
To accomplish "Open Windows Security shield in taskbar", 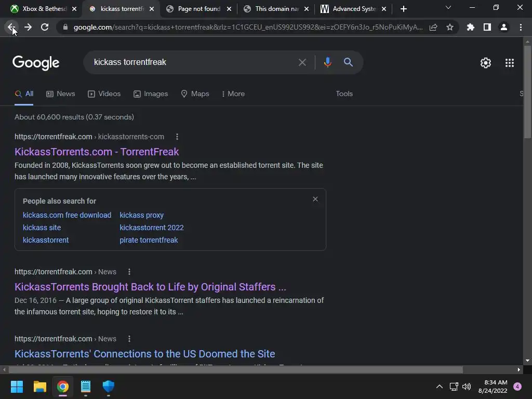I will click(109, 387).
